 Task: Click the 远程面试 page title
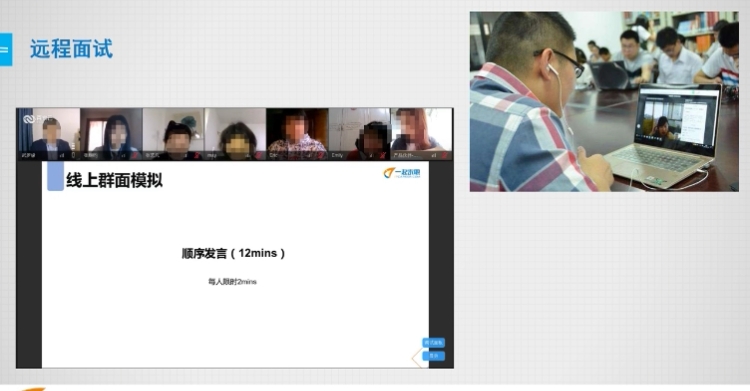(71, 49)
